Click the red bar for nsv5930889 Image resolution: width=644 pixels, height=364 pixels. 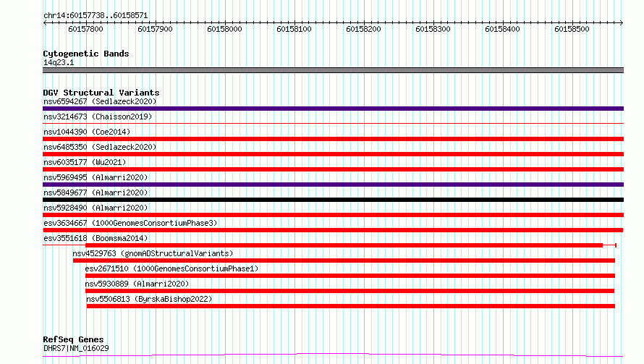pos(349,291)
